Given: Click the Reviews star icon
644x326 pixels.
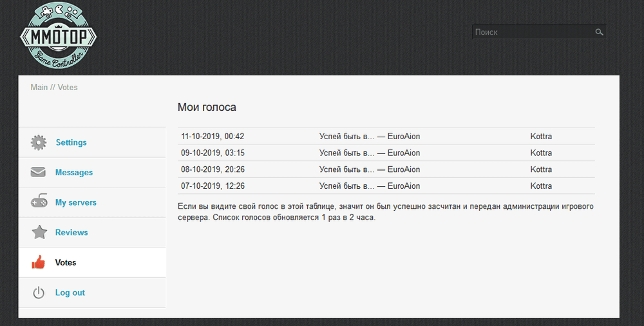Looking at the screenshot, I should coord(39,233).
